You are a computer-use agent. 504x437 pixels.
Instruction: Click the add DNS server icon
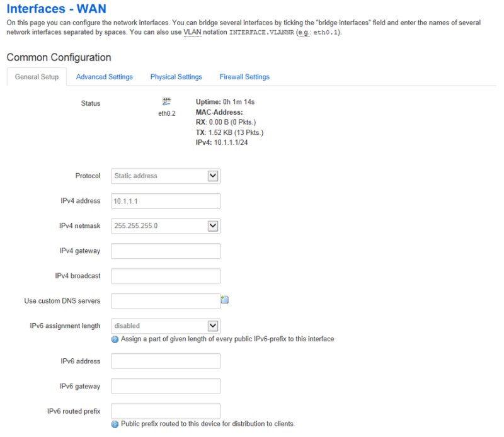pos(224,300)
